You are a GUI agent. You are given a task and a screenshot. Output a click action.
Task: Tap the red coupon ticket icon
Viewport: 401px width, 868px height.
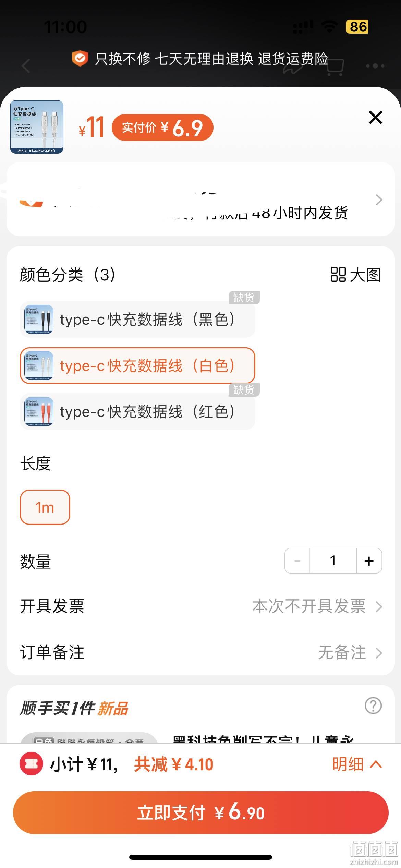pyautogui.click(x=31, y=764)
